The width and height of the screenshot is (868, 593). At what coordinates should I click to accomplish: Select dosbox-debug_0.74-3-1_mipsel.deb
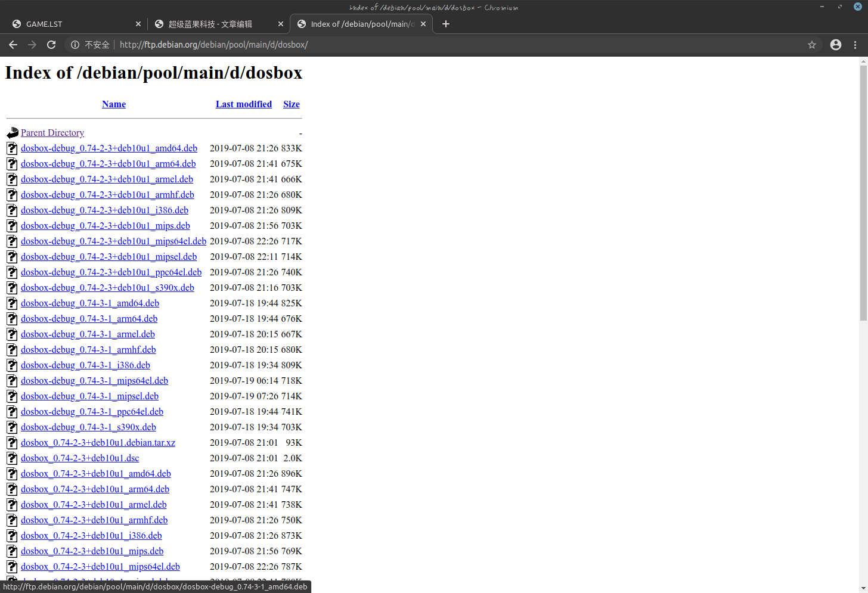click(x=89, y=396)
